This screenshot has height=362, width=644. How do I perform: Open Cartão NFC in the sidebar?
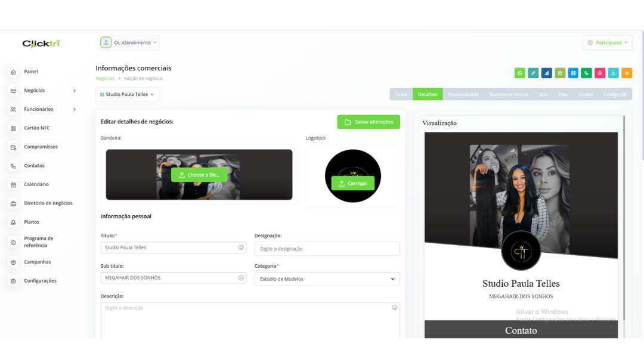coord(36,128)
